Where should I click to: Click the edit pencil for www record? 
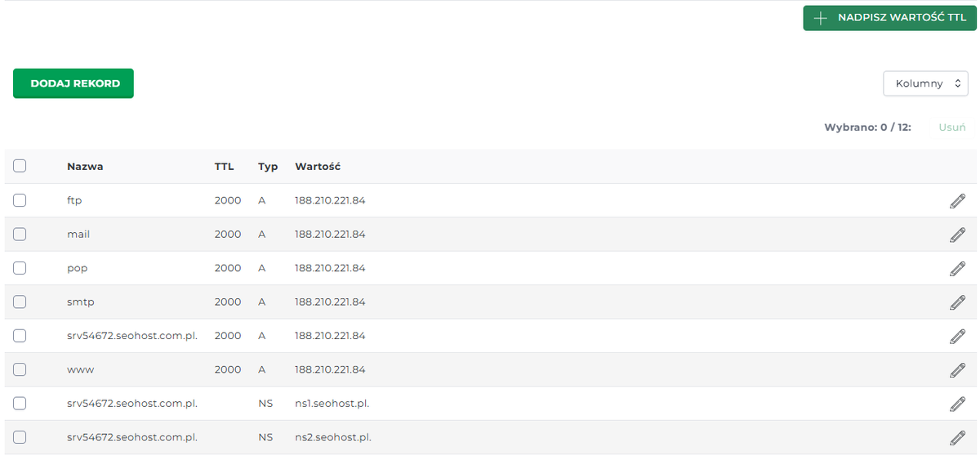tap(957, 370)
